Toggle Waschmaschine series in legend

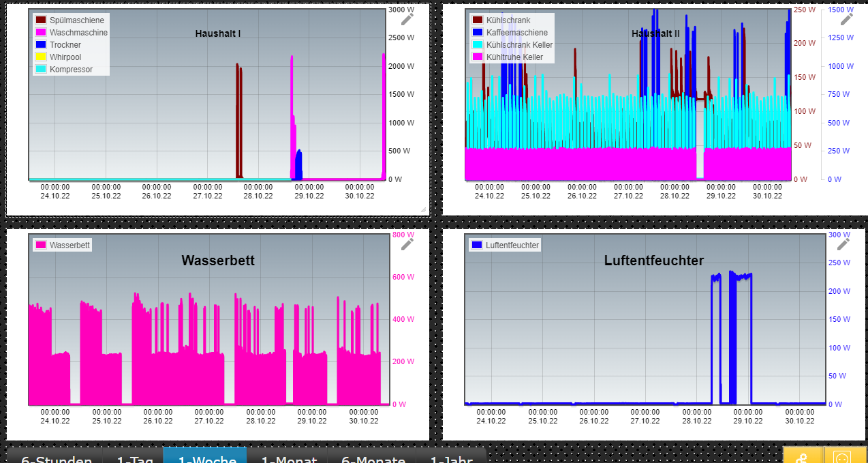click(72, 33)
